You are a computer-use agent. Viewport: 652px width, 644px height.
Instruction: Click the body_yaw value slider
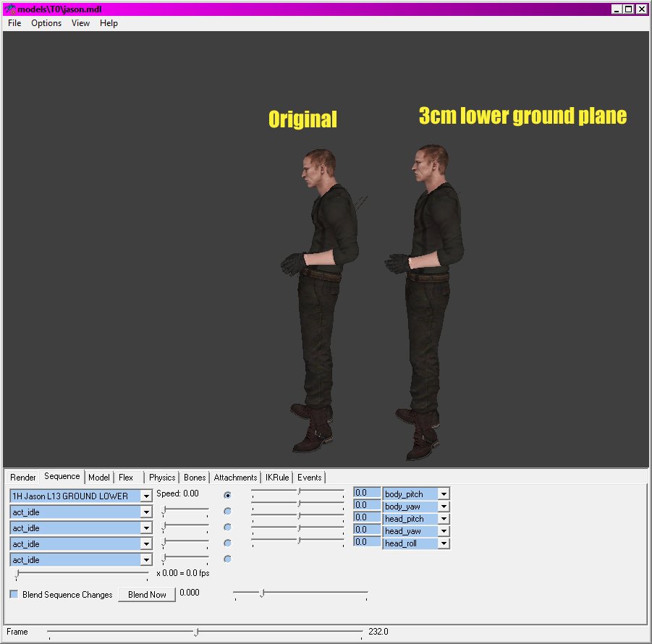pos(297,504)
